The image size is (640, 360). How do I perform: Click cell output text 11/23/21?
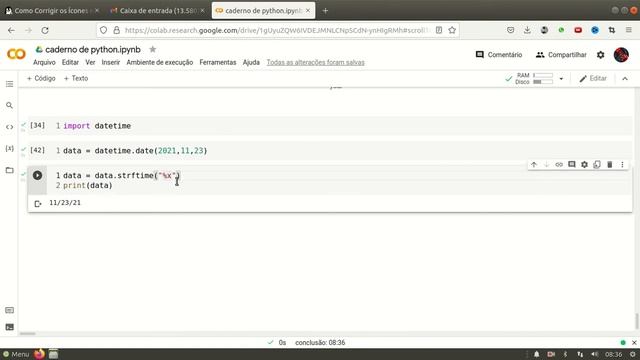[x=65, y=203]
